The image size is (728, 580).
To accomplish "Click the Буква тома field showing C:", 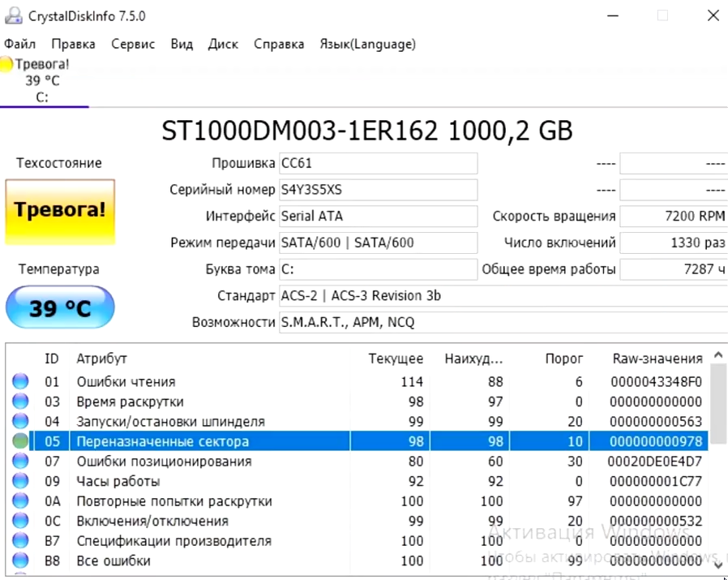I will [x=379, y=269].
